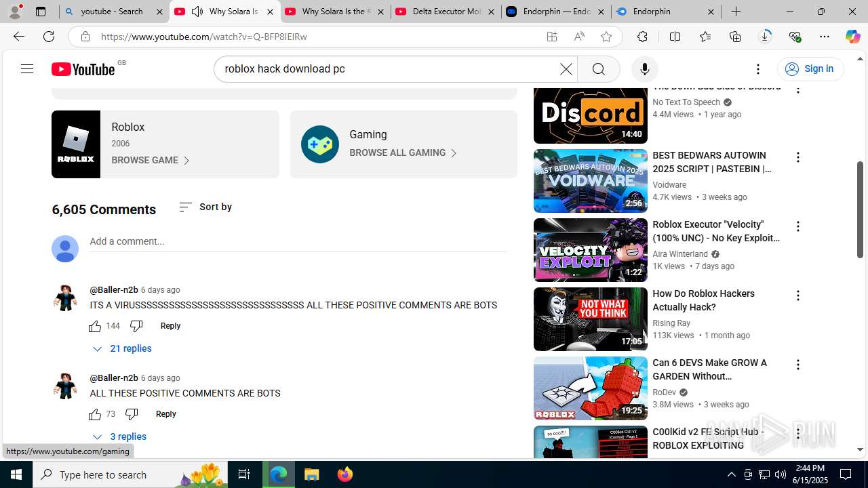Screen dimensions: 868x488
Task: Play the Velocity Exploit thumbnail video
Action: (x=591, y=250)
